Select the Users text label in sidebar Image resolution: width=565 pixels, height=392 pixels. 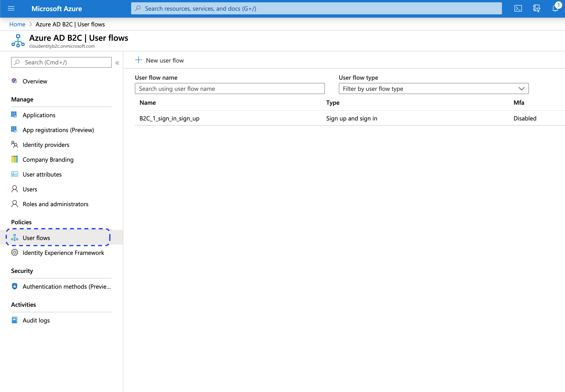pyautogui.click(x=30, y=189)
